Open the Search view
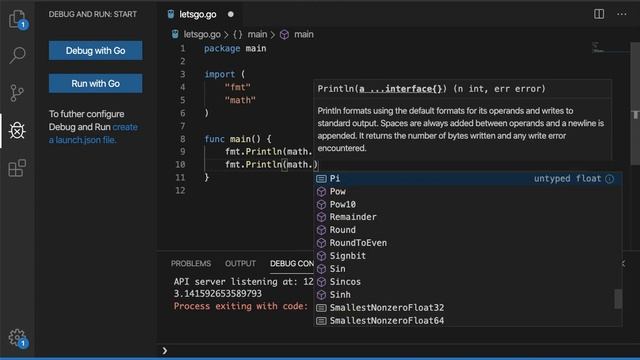The width and height of the screenshot is (640, 360). tap(17, 55)
